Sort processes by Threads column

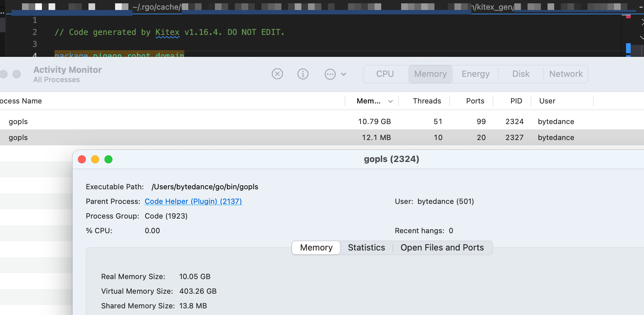pos(427,101)
